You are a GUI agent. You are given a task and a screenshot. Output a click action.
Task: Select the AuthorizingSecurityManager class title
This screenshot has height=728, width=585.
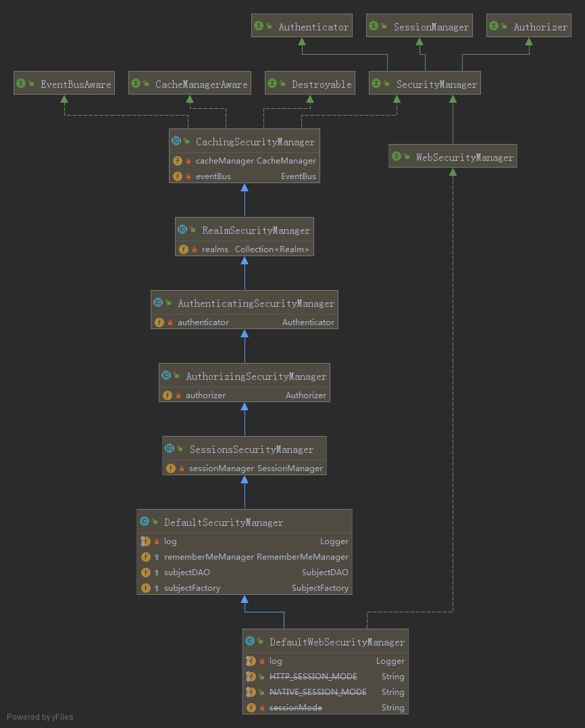tap(256, 377)
